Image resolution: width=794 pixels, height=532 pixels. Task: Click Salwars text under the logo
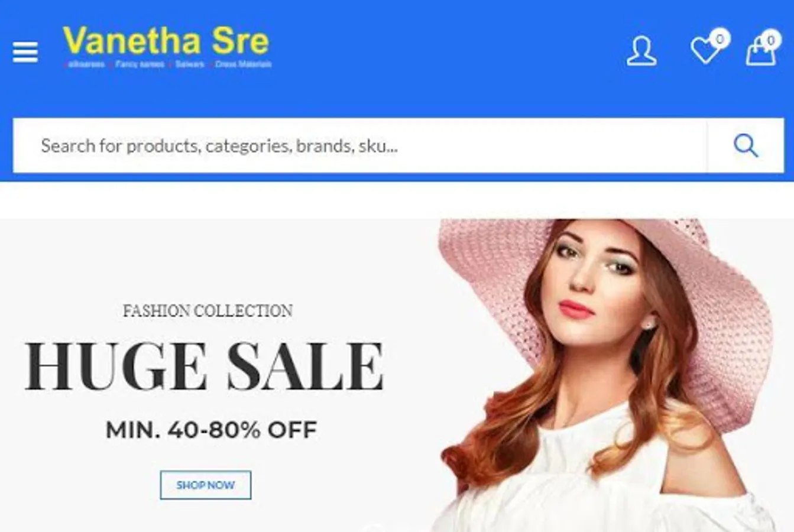coord(190,64)
